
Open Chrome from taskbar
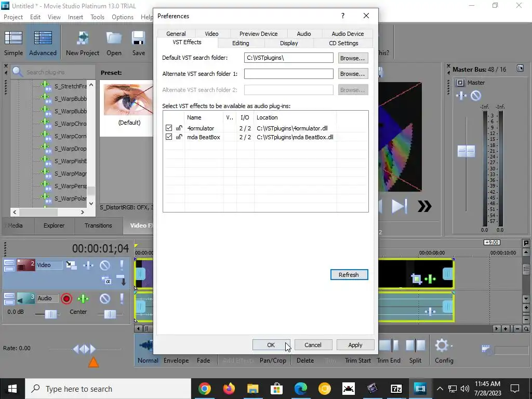coord(205,389)
